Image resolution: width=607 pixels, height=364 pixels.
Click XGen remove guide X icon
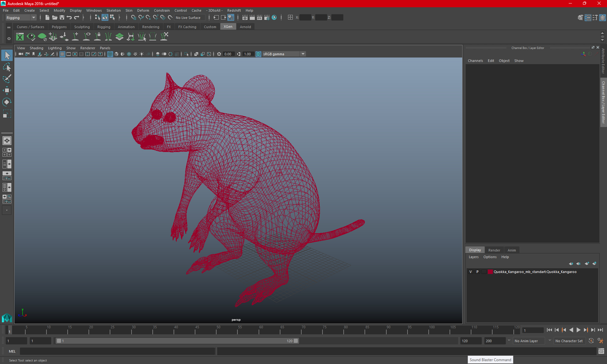tap(164, 37)
